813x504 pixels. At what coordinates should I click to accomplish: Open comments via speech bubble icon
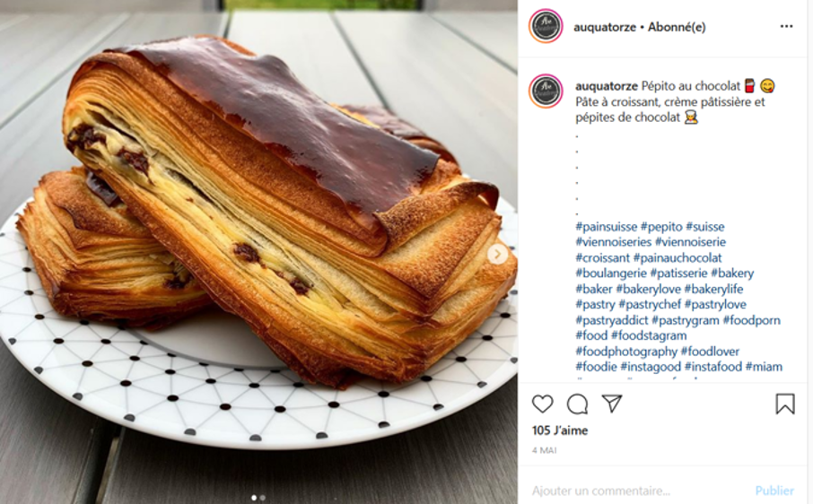577,404
